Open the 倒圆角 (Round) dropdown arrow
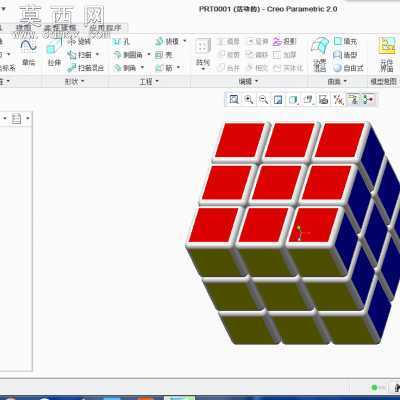 pos(148,55)
